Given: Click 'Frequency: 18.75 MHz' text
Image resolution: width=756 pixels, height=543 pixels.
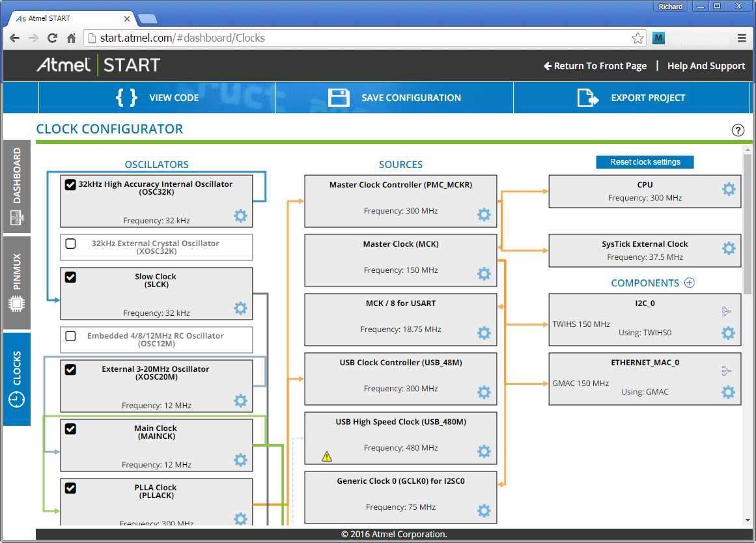Looking at the screenshot, I should pyautogui.click(x=400, y=329).
